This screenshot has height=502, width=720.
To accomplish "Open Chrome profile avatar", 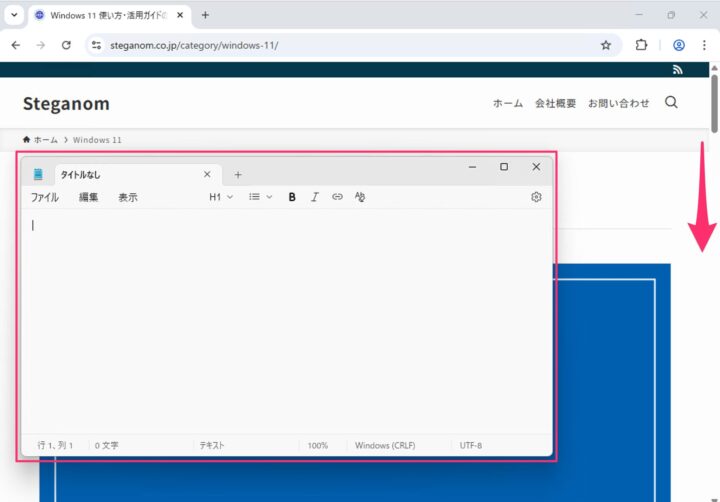I will (x=679, y=45).
